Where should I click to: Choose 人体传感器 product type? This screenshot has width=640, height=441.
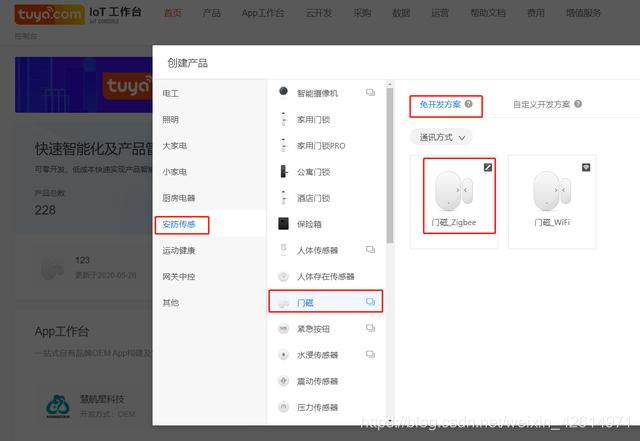326,250
